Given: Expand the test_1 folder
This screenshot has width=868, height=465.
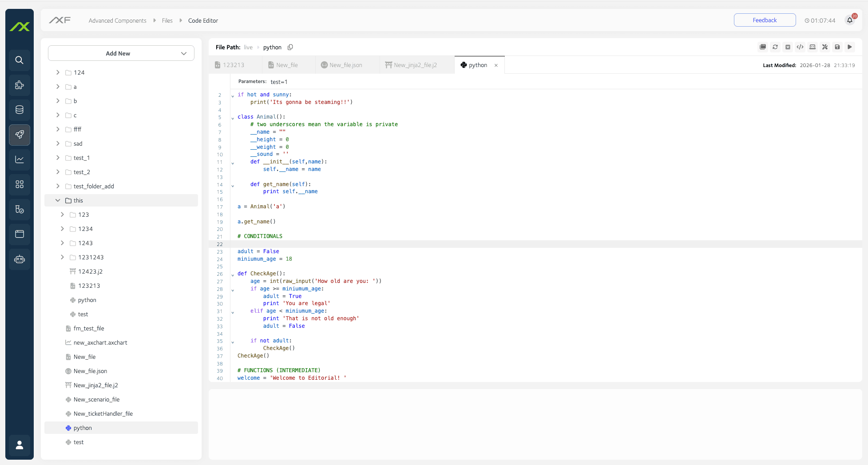Looking at the screenshot, I should (x=58, y=158).
